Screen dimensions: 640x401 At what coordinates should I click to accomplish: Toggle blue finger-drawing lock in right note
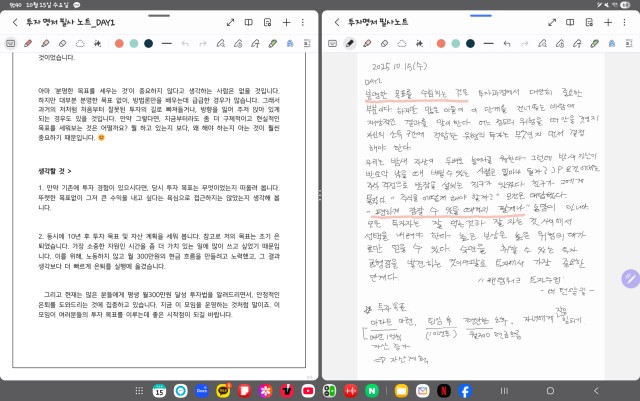(x=612, y=43)
